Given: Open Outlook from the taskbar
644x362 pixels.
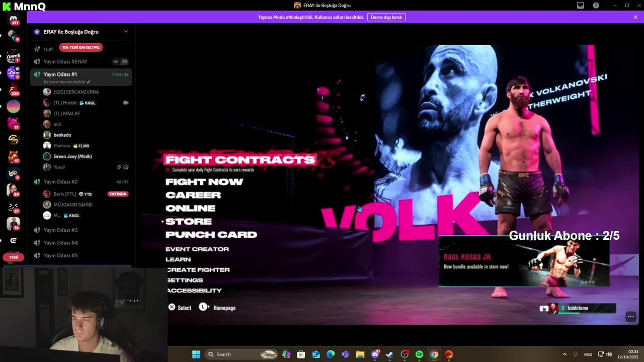Looking at the screenshot, I should click(316, 354).
